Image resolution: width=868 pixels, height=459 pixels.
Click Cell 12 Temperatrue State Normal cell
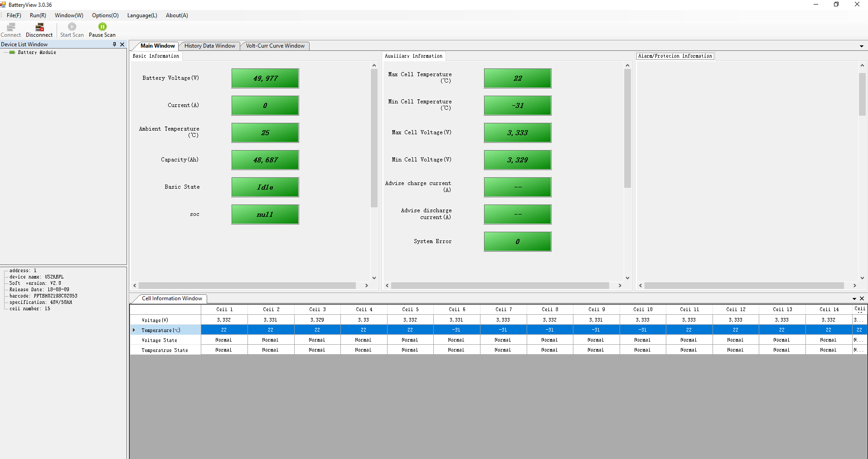tap(736, 350)
